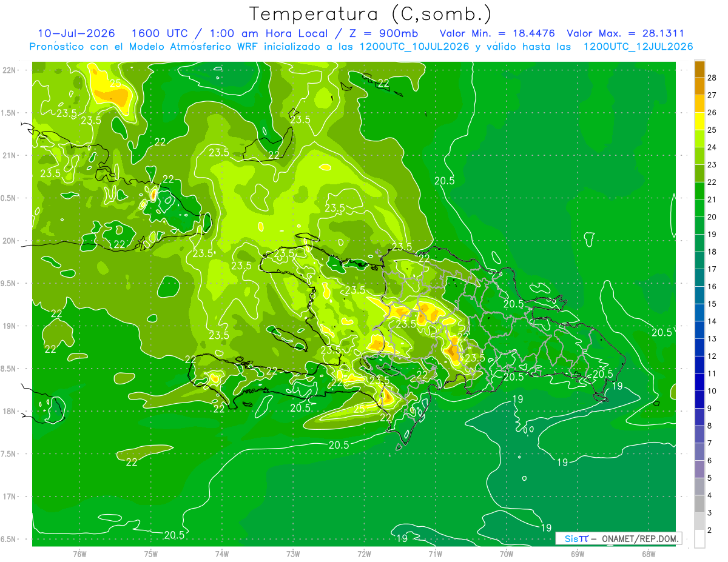Viewport: 728px width, 562px height.
Task: Click the 69W longitude axis label
Action: click(578, 554)
